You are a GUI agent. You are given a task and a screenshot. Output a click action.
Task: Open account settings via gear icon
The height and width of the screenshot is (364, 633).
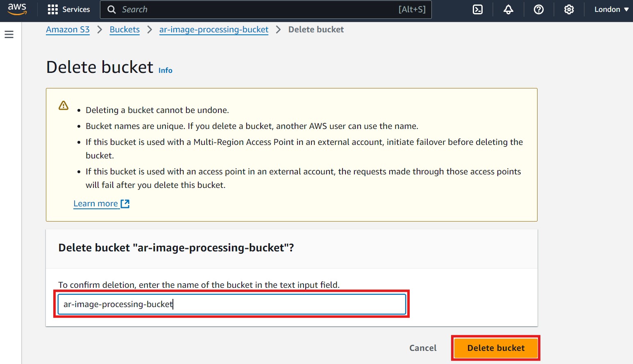point(569,9)
